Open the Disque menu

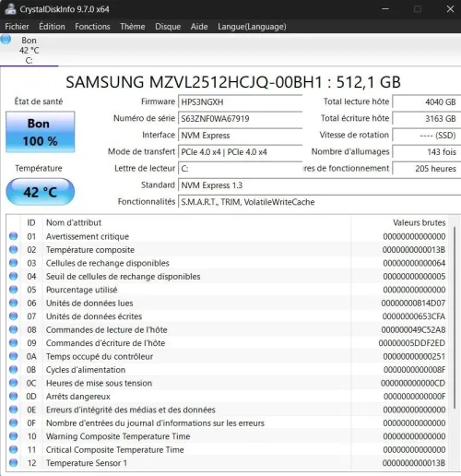click(168, 27)
